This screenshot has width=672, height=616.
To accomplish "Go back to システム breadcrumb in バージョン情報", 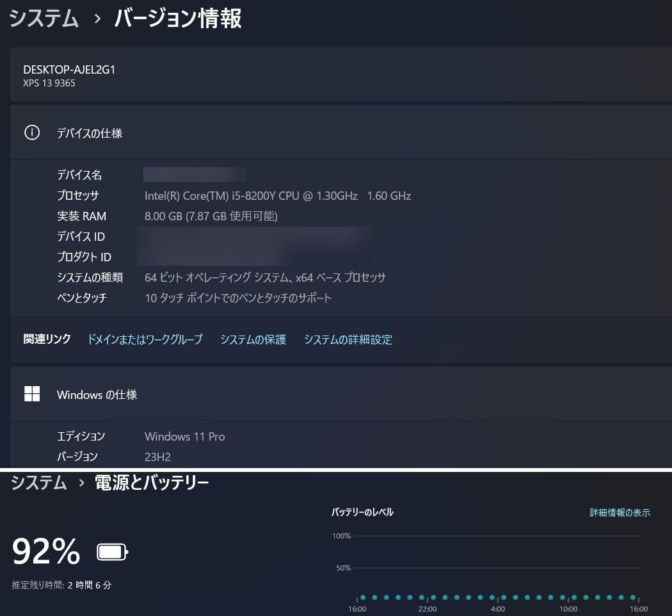I will (x=44, y=19).
